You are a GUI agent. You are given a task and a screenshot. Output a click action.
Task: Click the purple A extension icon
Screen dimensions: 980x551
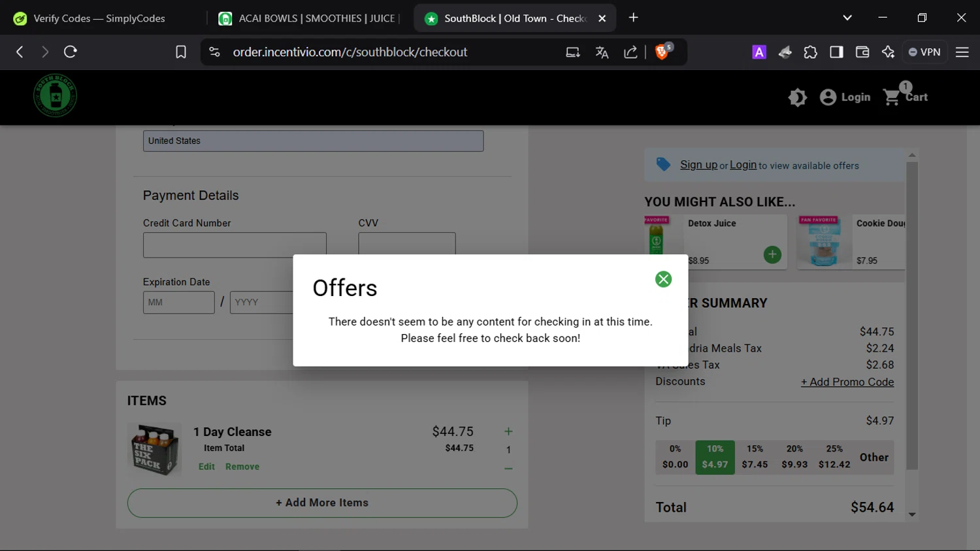pyautogui.click(x=759, y=52)
